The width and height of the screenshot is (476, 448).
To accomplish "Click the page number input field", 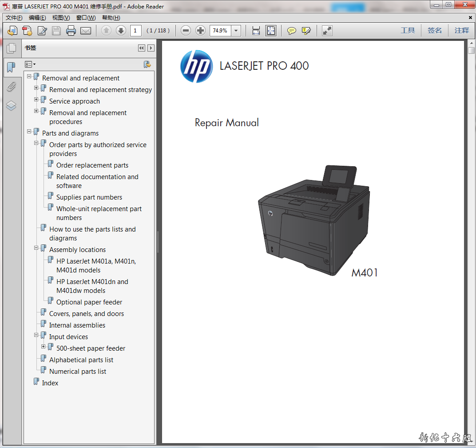I will point(136,31).
